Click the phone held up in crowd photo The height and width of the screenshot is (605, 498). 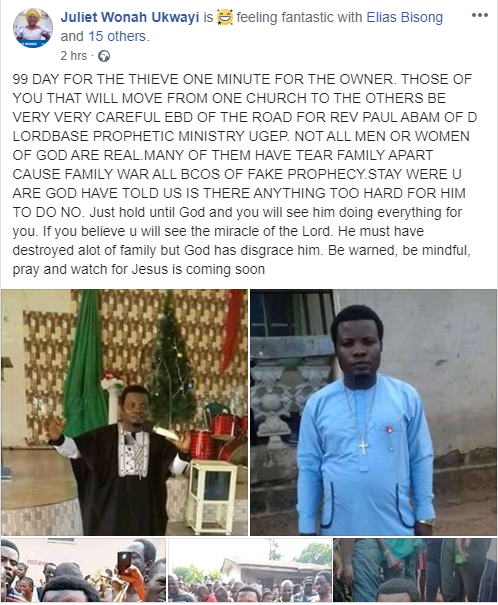(x=124, y=562)
